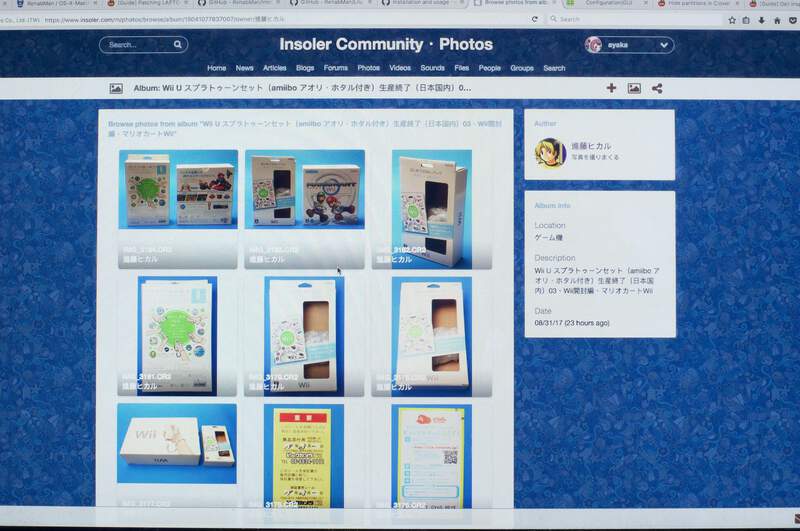Open the Blogs menu item

tap(305, 68)
